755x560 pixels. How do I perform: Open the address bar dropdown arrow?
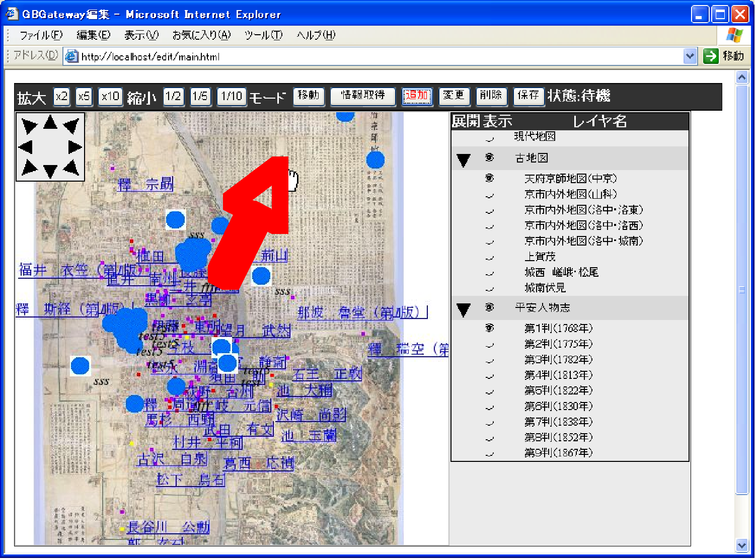click(690, 56)
